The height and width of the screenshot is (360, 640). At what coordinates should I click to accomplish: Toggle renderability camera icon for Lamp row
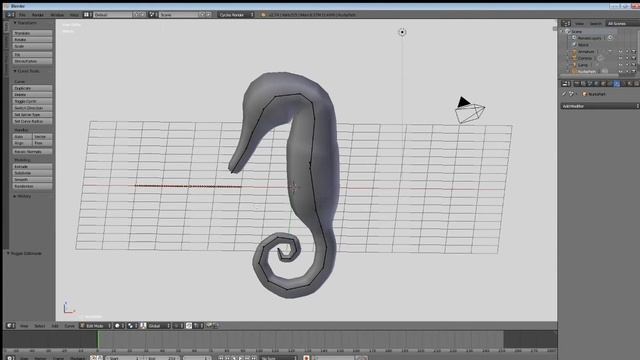pyautogui.click(x=634, y=65)
